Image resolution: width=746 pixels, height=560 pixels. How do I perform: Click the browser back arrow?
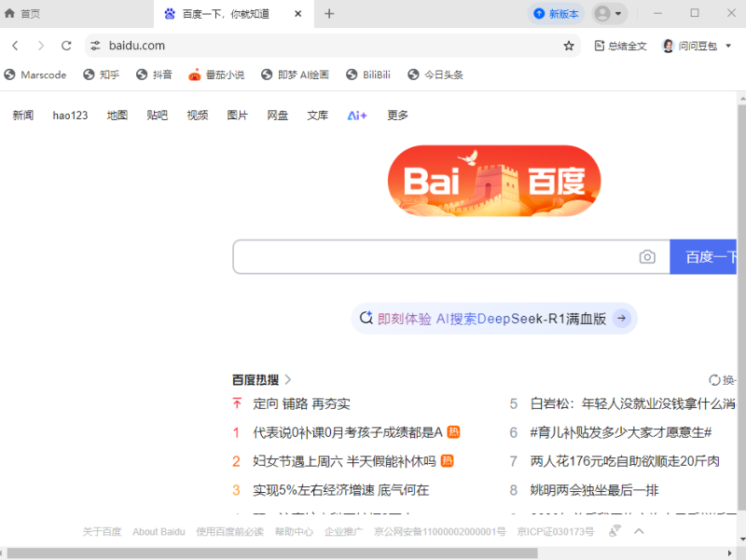[15, 45]
